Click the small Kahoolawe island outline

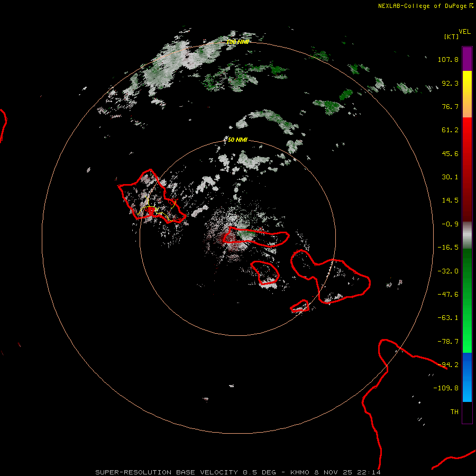point(300,306)
